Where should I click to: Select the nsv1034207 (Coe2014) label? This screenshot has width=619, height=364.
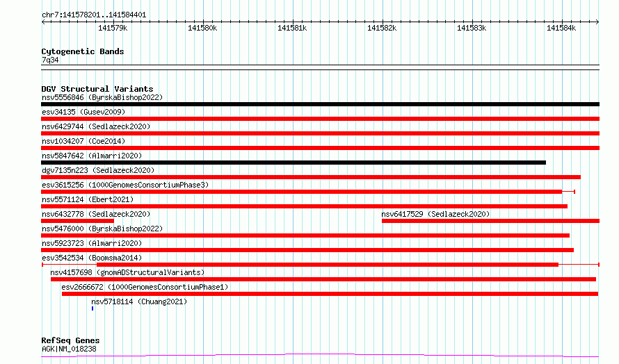pos(83,141)
